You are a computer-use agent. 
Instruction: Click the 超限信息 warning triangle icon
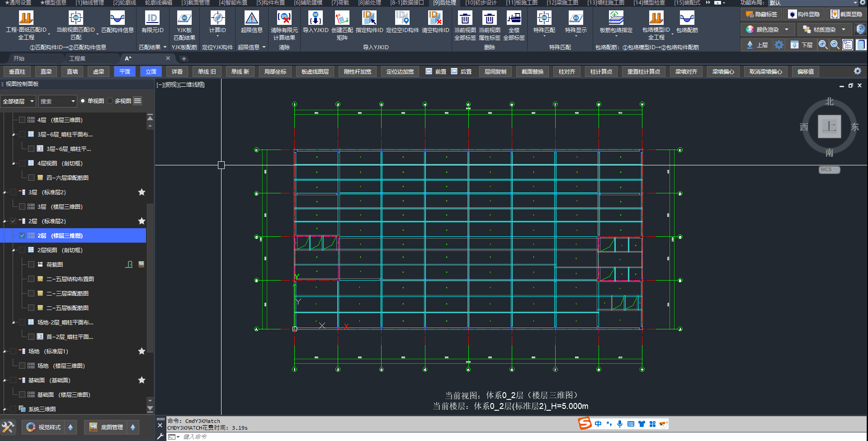tap(251, 19)
